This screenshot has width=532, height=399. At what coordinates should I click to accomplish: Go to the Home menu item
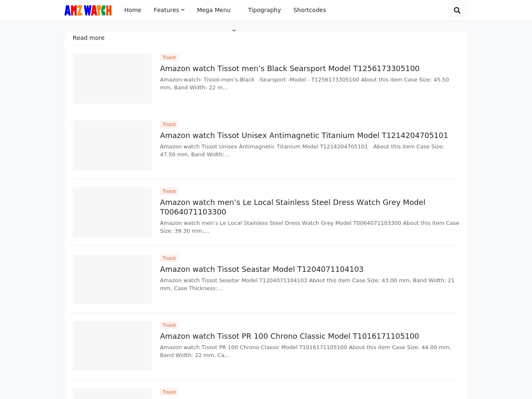click(x=133, y=10)
